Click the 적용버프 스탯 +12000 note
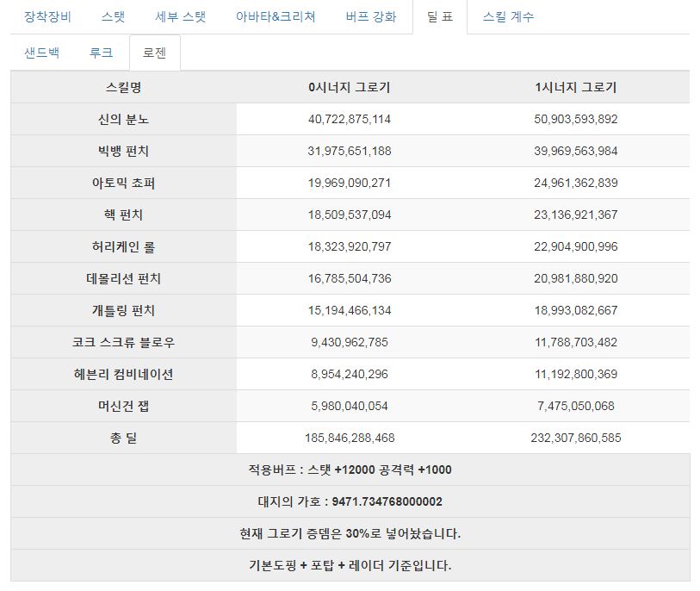This screenshot has width=700, height=591. pyautogui.click(x=350, y=470)
